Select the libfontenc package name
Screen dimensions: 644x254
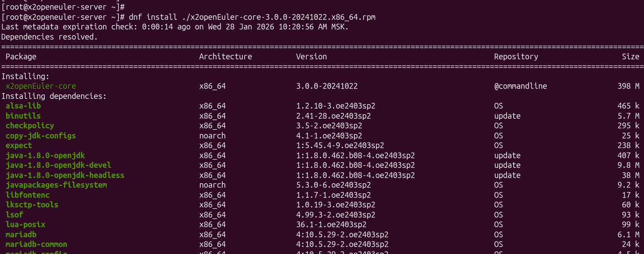click(27, 195)
